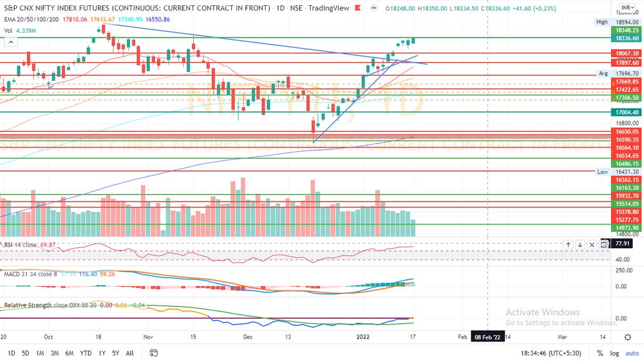Screen dimensions: 644x362
Task: Click the High 18594.00 price label
Action: click(x=617, y=22)
